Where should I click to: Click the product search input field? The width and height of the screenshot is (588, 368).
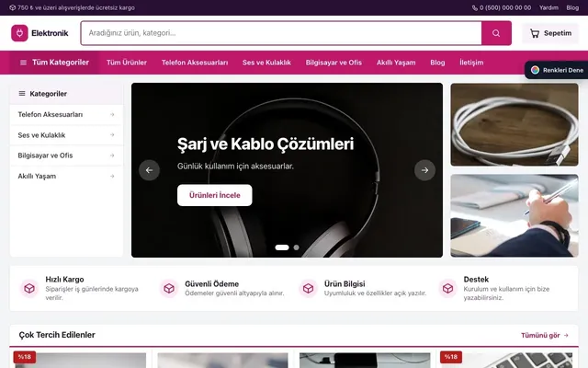click(x=281, y=33)
